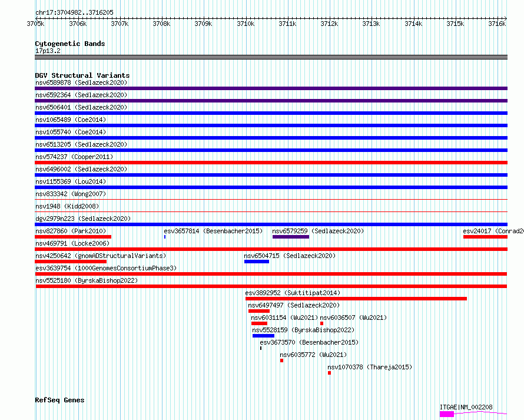Click the blue nsv5528159 variant bar
This screenshot has height=420, width=524.
(263, 336)
